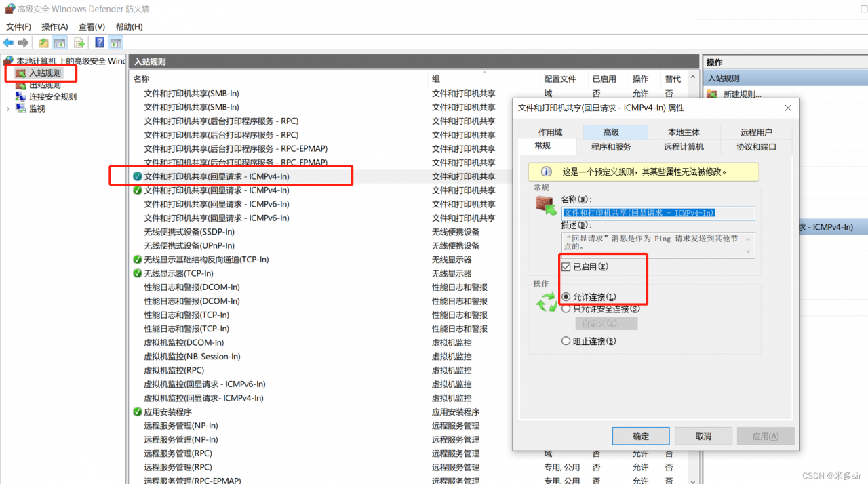Click the app icon in the title bar
Screen dimensions: 868x484
coord(9,9)
